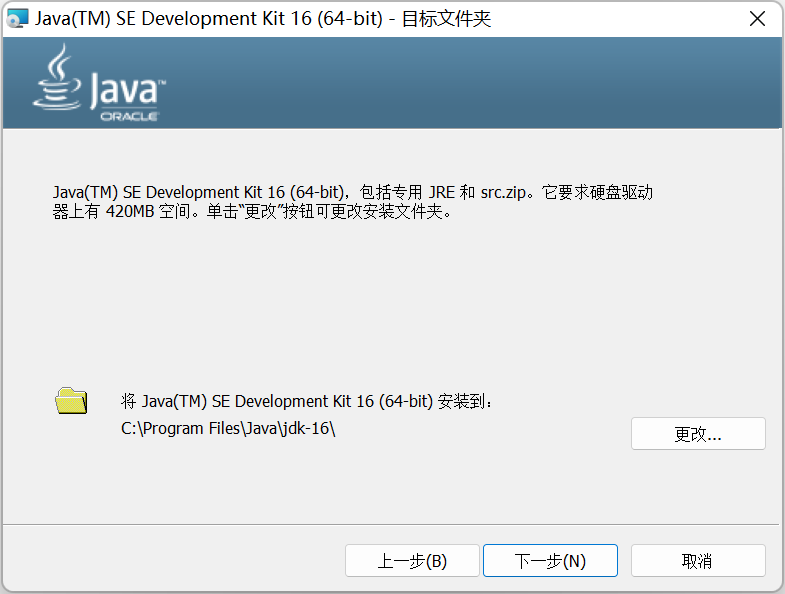The width and height of the screenshot is (785, 594).
Task: Click the 下一步(N) button
Action: (550, 560)
